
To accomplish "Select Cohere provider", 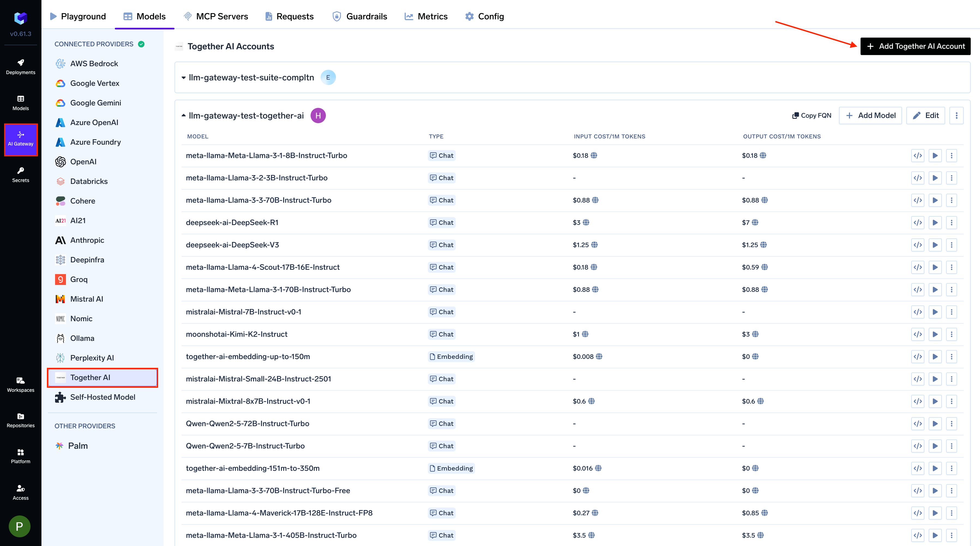I will click(x=103, y=201).
